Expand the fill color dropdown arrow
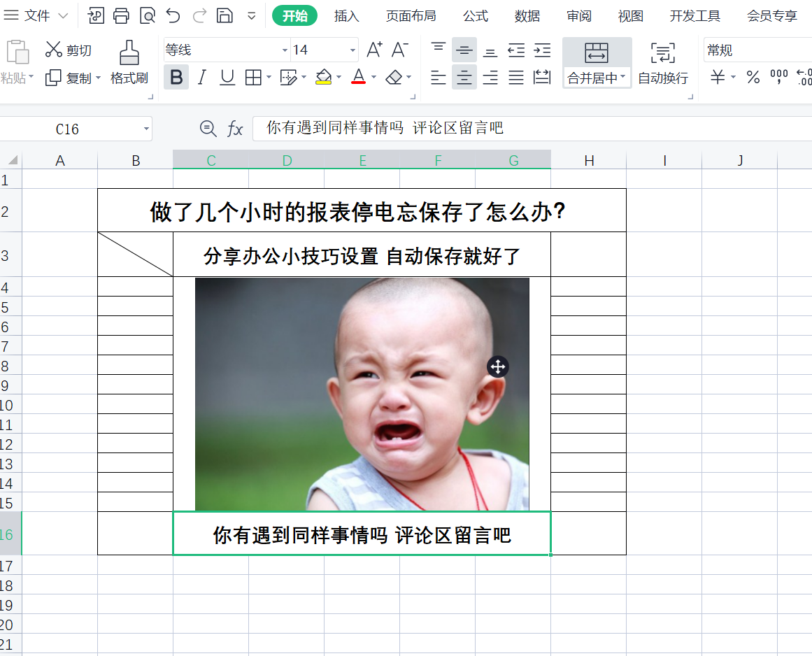Image resolution: width=812 pixels, height=656 pixels. click(x=339, y=77)
